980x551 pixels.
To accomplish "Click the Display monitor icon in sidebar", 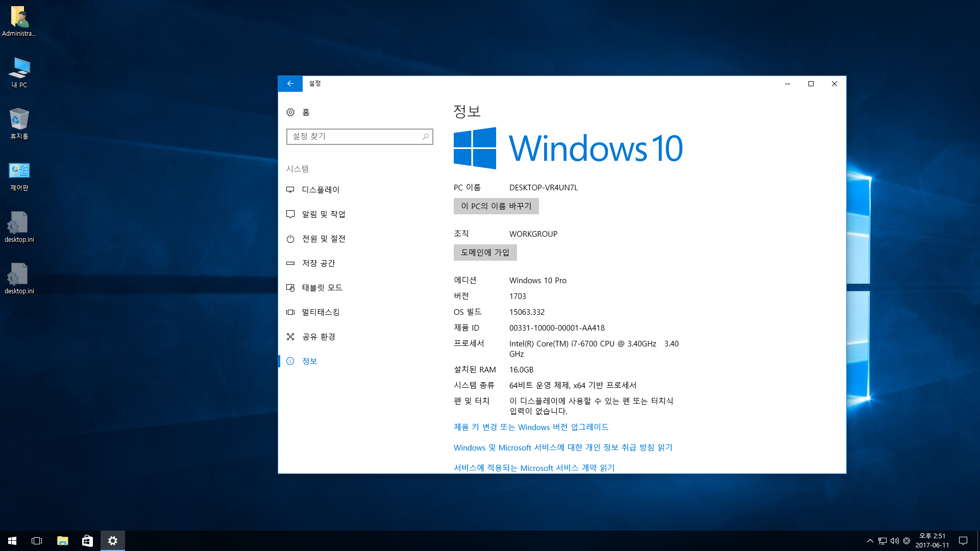I will pos(290,190).
